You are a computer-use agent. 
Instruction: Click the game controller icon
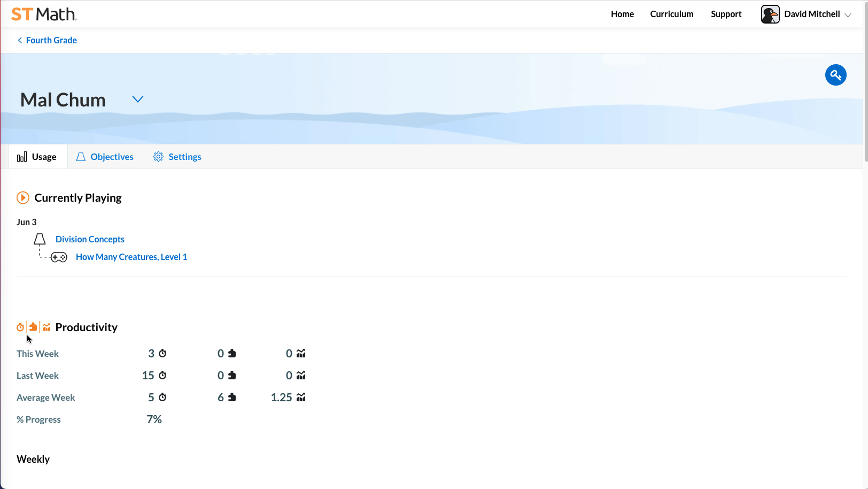point(59,257)
